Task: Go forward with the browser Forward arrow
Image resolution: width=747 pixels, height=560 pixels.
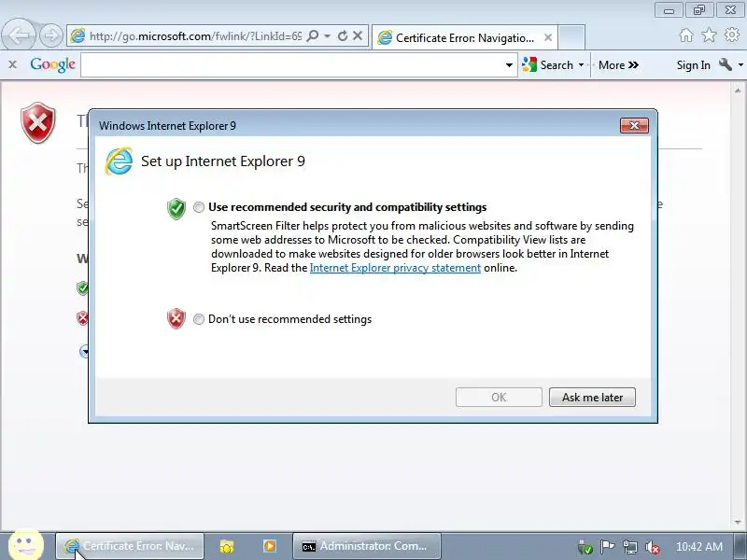Action: click(50, 35)
